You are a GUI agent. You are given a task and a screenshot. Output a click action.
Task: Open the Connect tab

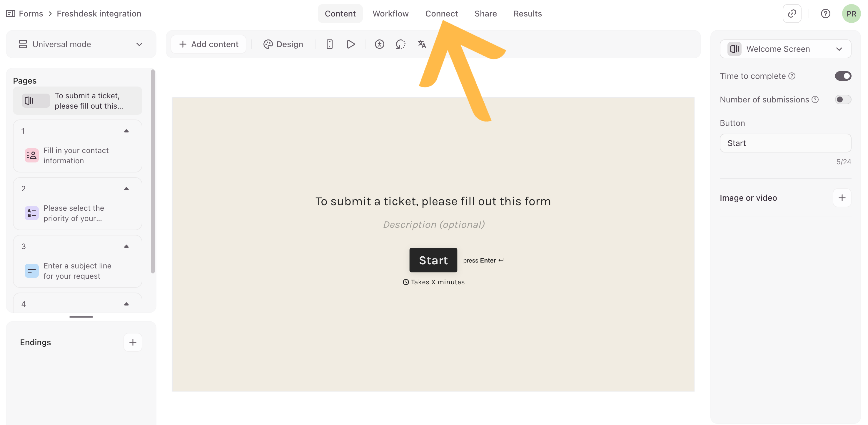click(x=441, y=14)
